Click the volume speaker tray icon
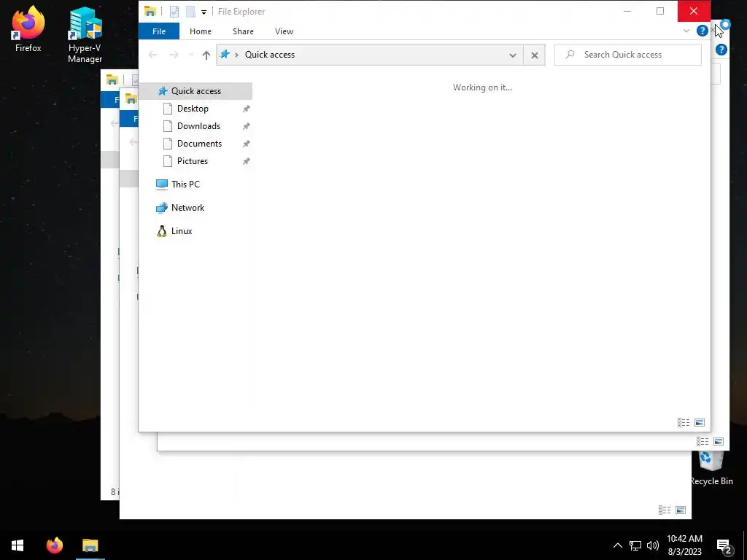Screen dimensions: 747x560 pyautogui.click(x=653, y=545)
